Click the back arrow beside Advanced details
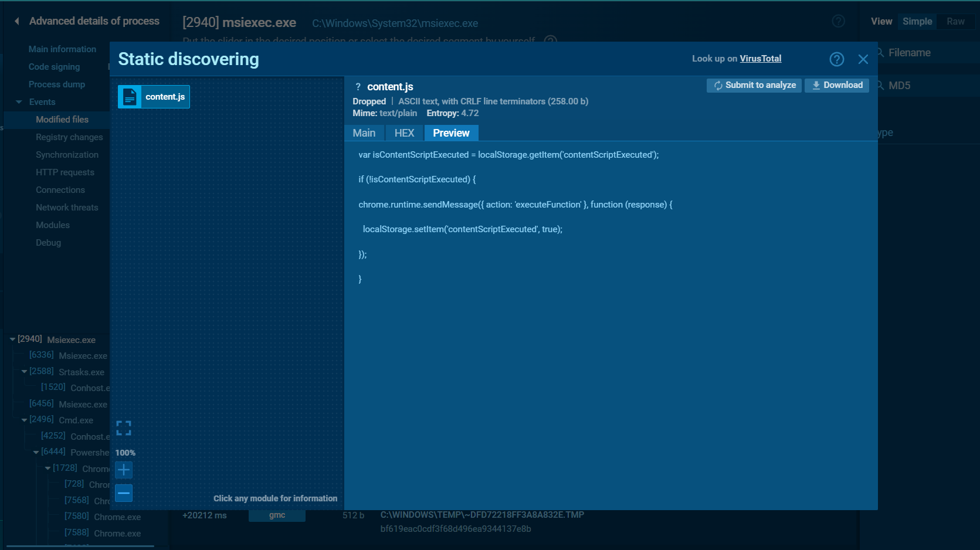 coord(17,21)
